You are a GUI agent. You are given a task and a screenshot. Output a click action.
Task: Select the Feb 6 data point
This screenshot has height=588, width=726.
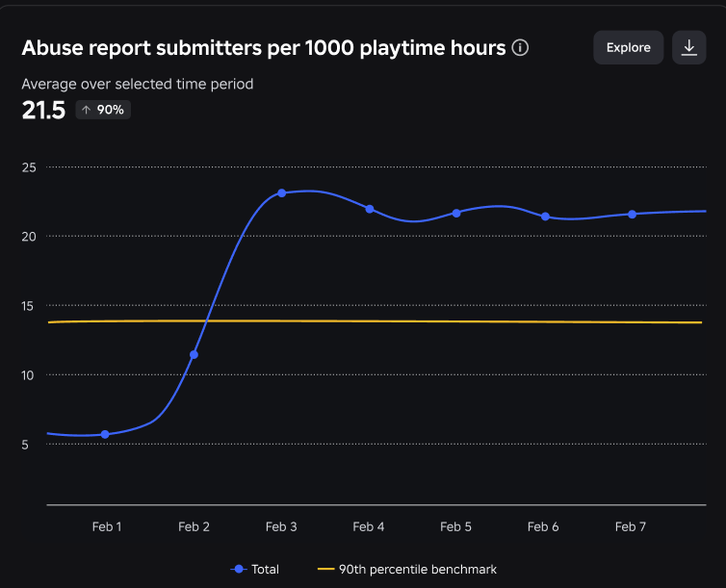(545, 217)
